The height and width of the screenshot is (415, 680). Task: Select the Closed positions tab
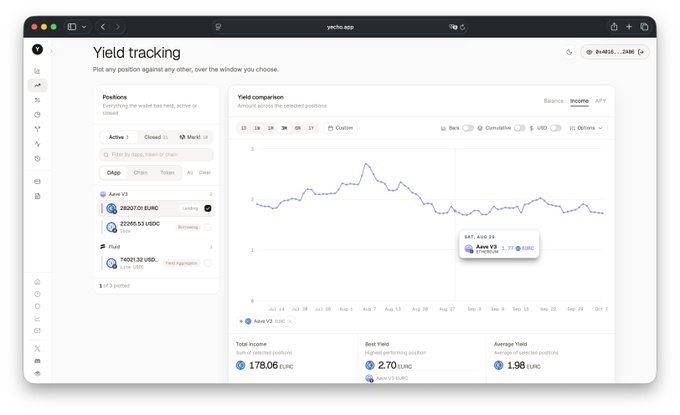tap(156, 137)
